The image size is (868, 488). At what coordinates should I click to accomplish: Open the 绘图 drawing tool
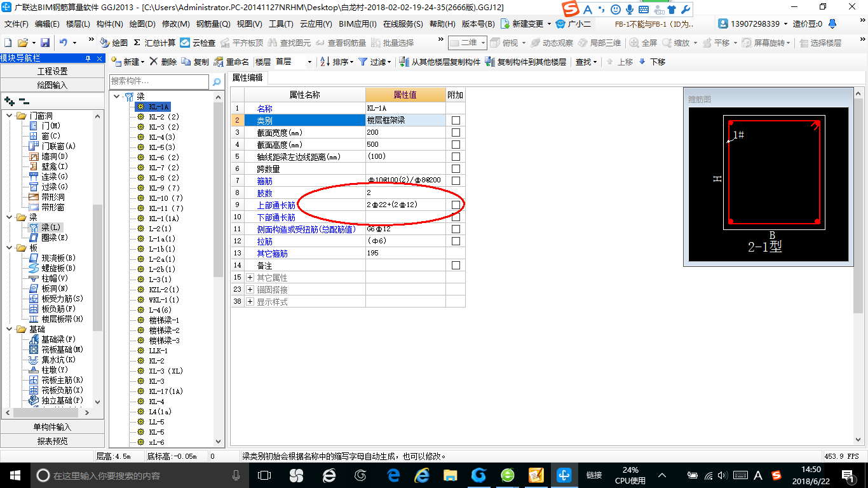(114, 43)
